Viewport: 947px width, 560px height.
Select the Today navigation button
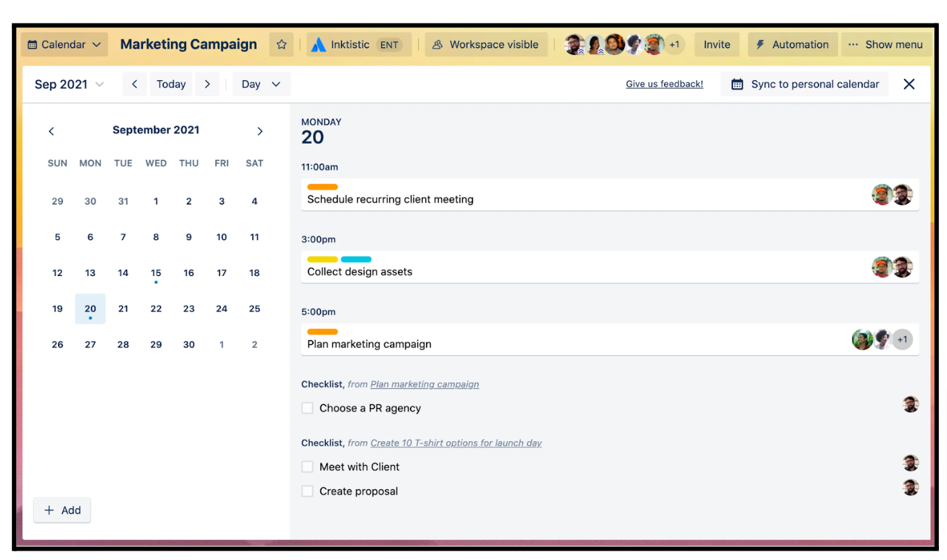point(171,84)
